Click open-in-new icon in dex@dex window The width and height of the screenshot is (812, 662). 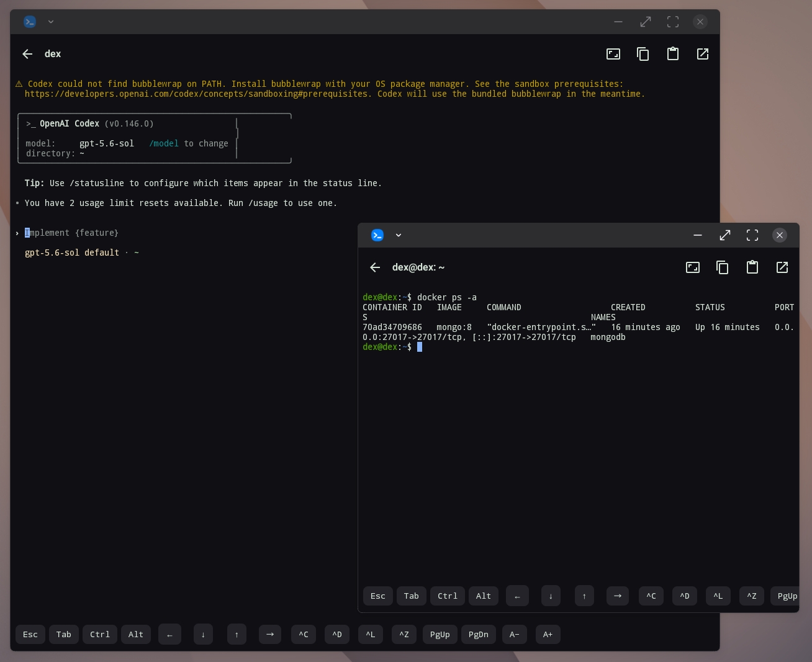click(x=782, y=267)
